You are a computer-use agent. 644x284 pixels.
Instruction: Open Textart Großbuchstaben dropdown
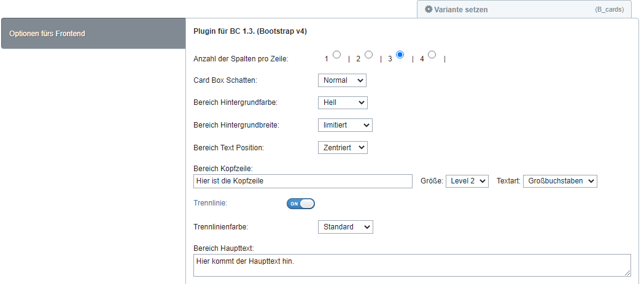click(x=560, y=181)
